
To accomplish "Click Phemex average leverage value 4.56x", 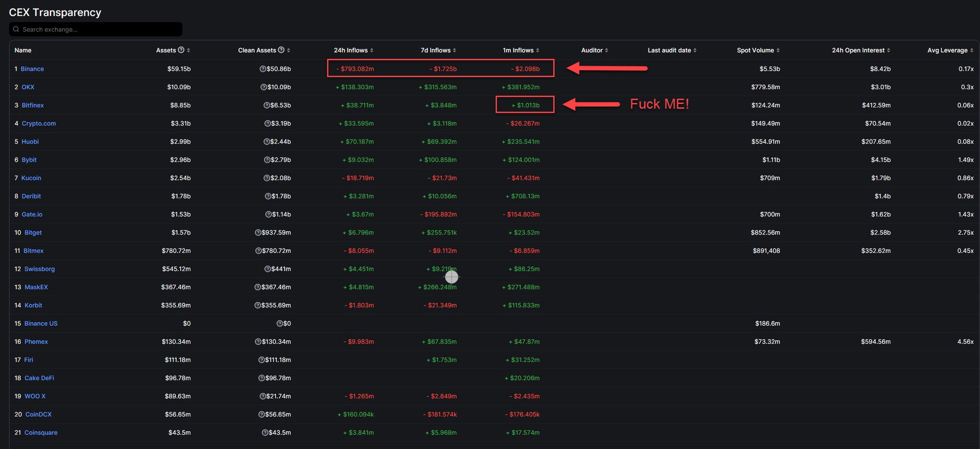I will pos(965,341).
